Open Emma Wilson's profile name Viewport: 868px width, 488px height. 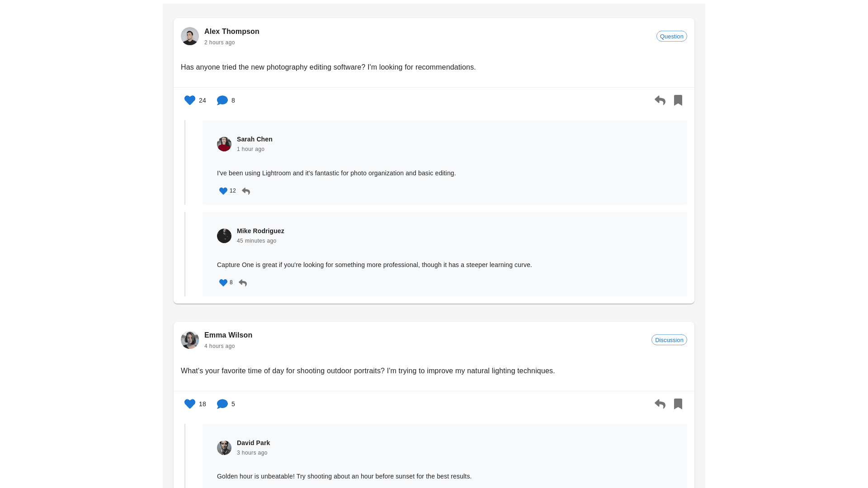228,335
